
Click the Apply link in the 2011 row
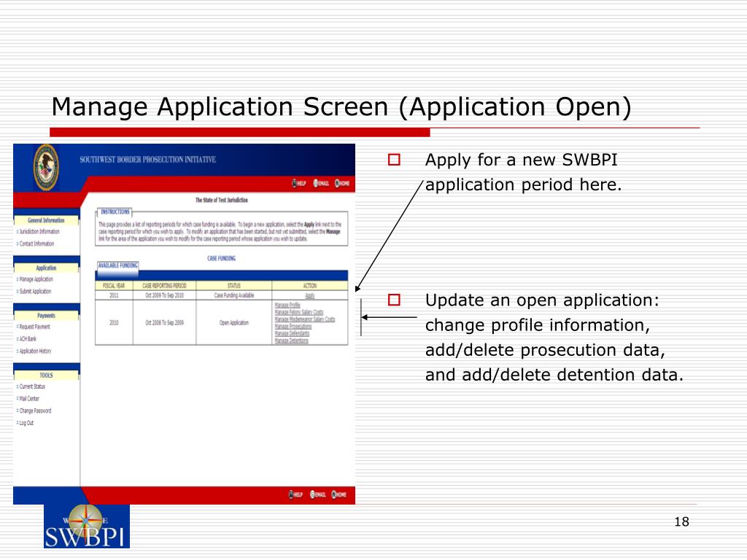click(309, 296)
